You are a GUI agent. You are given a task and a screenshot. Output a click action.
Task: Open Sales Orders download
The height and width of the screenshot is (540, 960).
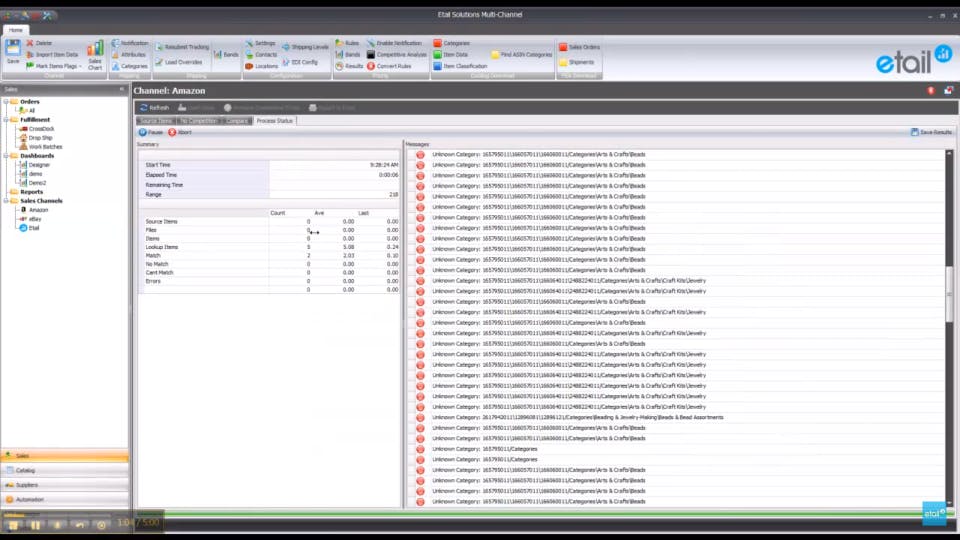coord(579,47)
